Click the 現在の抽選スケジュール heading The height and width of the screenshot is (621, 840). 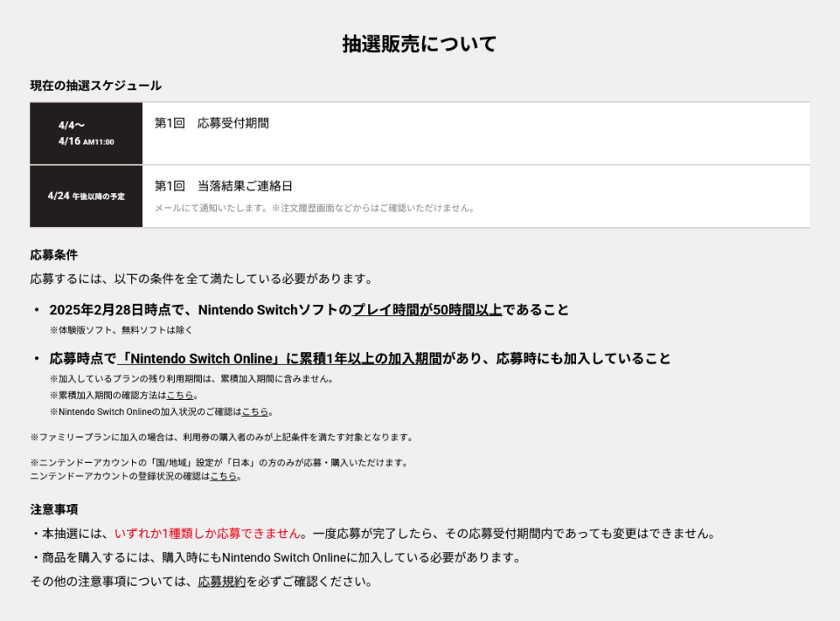point(96,86)
